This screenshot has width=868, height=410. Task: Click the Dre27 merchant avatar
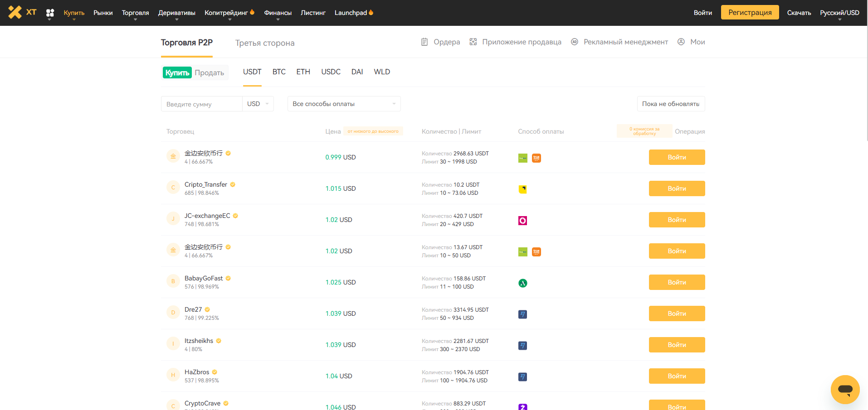tap(173, 313)
